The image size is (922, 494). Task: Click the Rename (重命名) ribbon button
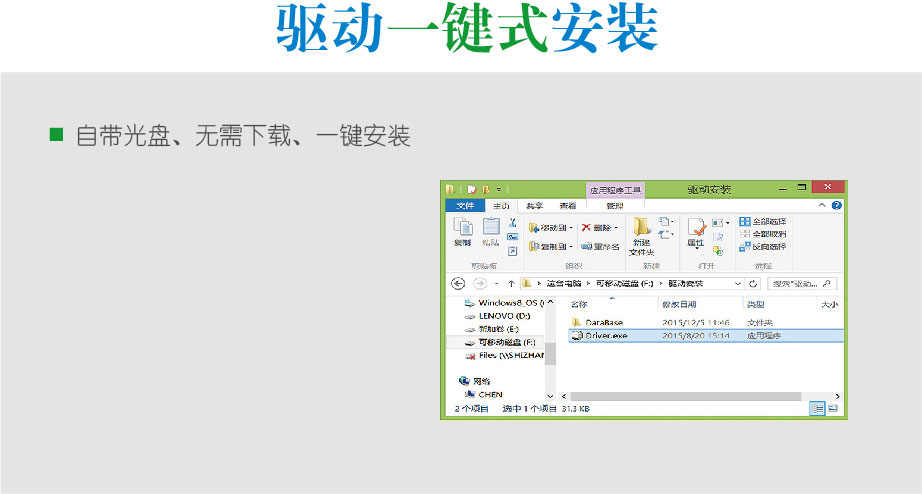pyautogui.click(x=599, y=246)
